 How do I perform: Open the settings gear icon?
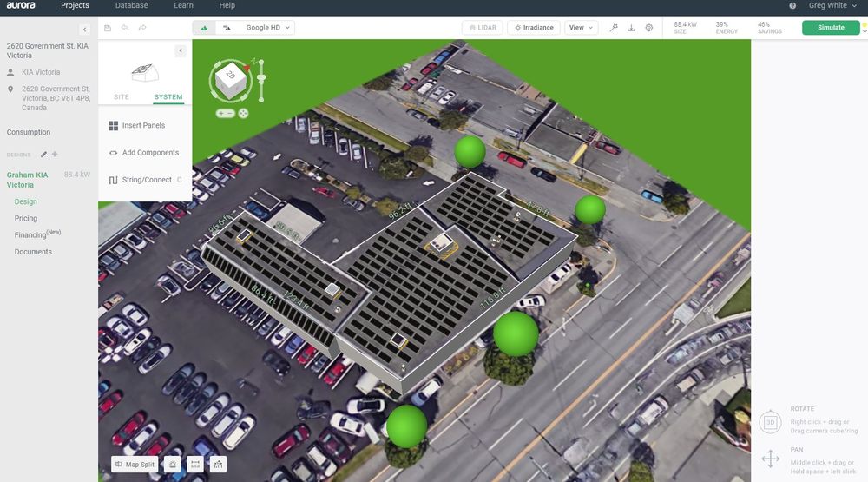[649, 28]
